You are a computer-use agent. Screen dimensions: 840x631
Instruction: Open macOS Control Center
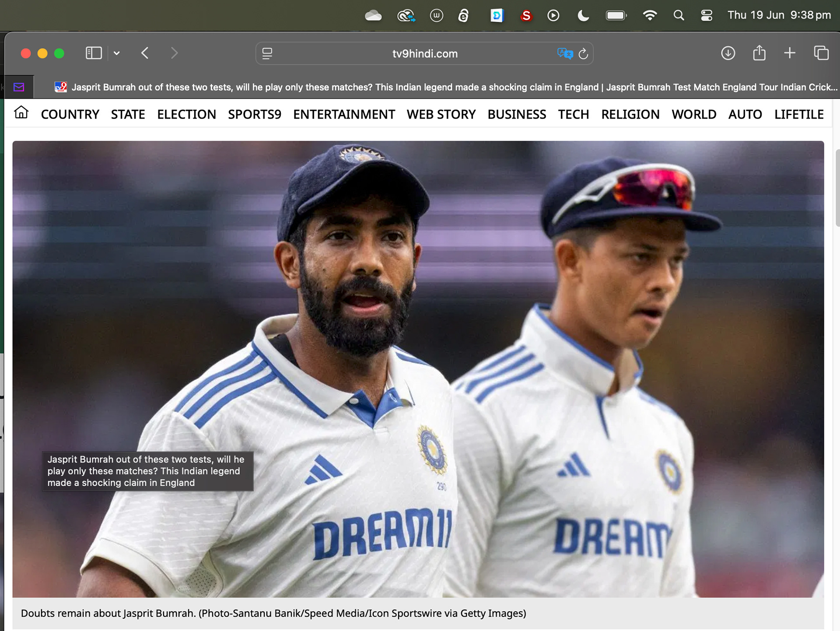(706, 16)
